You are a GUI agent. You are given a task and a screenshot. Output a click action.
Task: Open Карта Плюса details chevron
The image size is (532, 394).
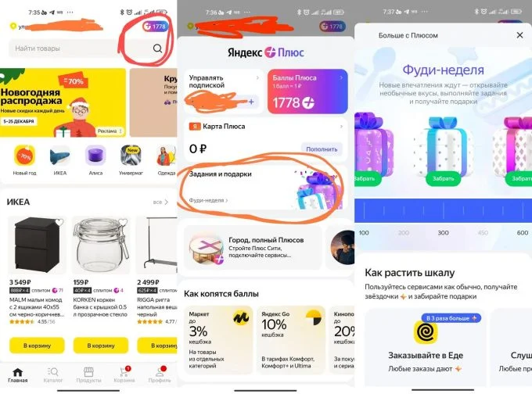pyautogui.click(x=341, y=127)
